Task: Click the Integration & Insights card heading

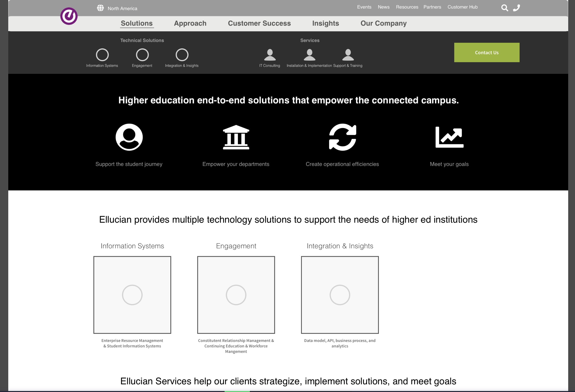Action: 340,246
